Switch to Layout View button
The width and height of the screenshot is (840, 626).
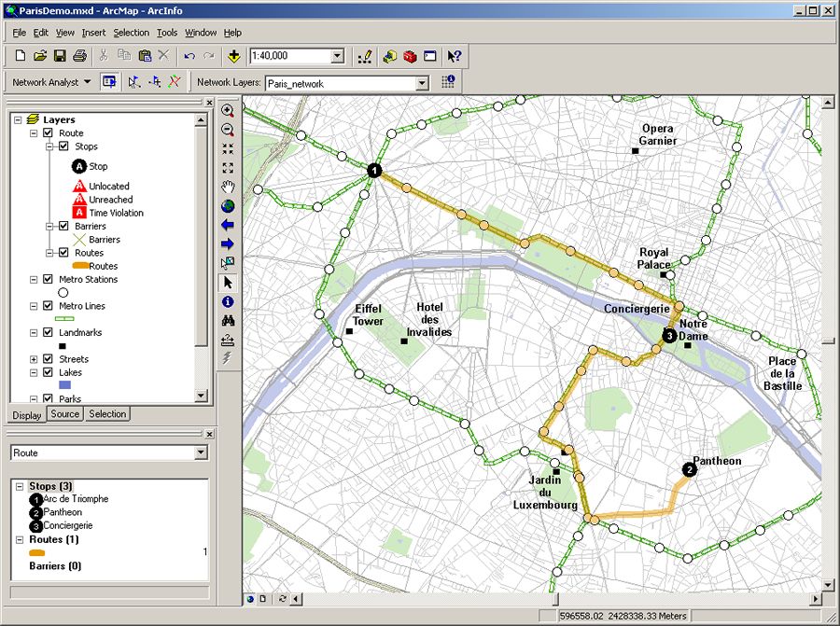pos(263,599)
